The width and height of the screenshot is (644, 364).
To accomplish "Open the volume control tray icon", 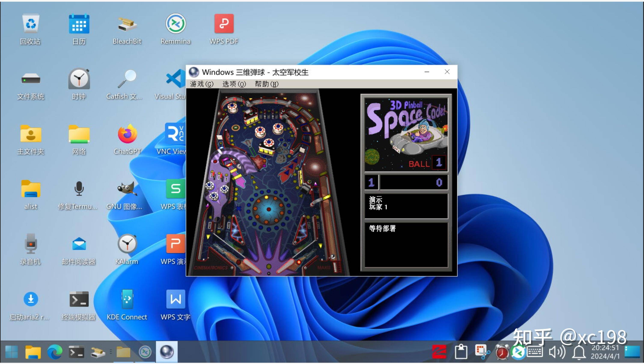I will pyautogui.click(x=557, y=352).
